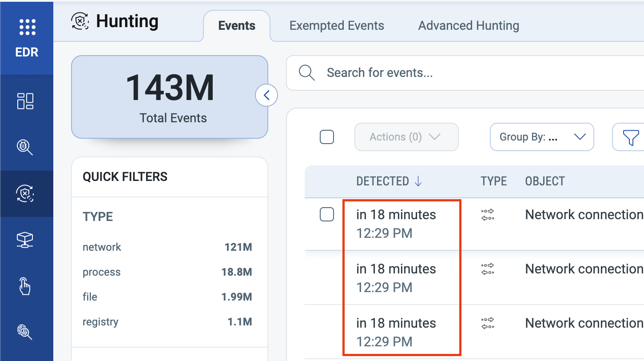Click the Hunting shield icon beside page title

[80, 21]
